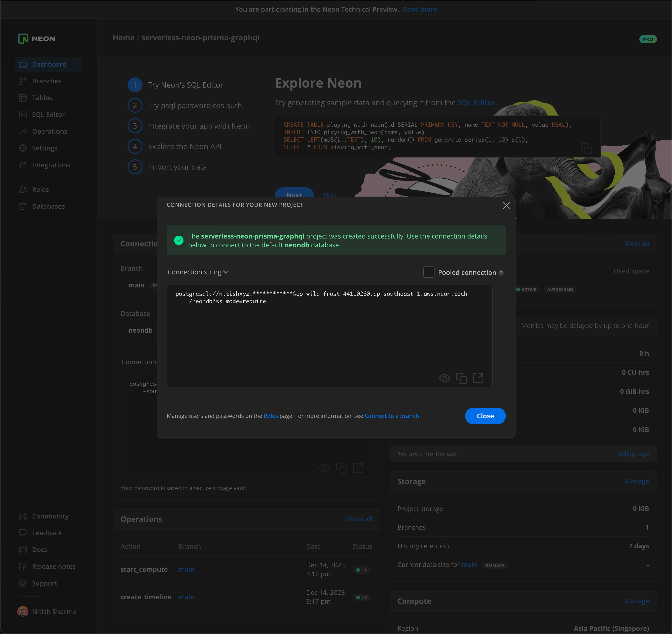Open Dashboard in the sidebar
The height and width of the screenshot is (634, 672).
(x=49, y=64)
